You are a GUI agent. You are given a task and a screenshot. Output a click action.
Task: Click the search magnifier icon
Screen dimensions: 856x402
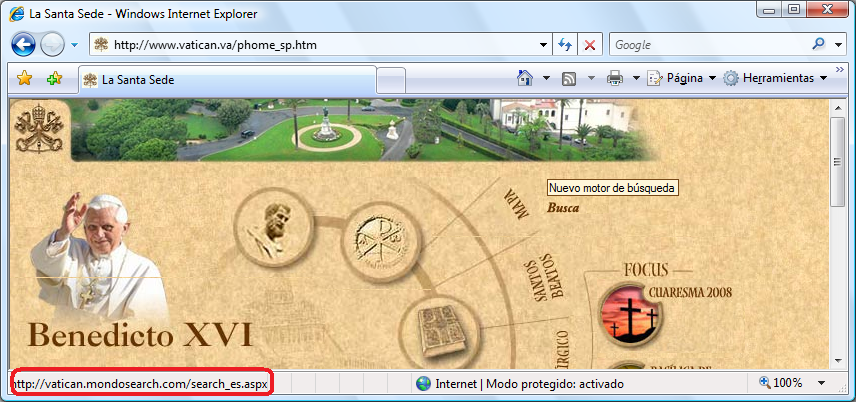(818, 44)
